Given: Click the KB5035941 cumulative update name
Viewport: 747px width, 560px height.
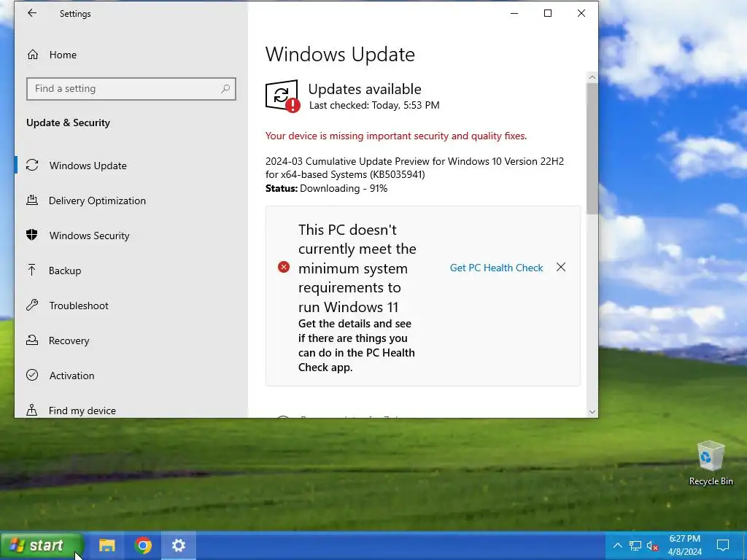Looking at the screenshot, I should (x=414, y=168).
